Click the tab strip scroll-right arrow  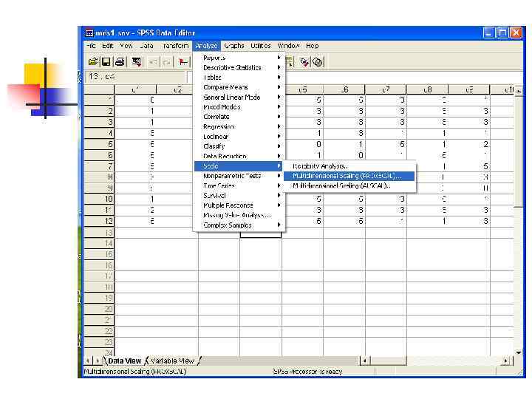(x=98, y=361)
